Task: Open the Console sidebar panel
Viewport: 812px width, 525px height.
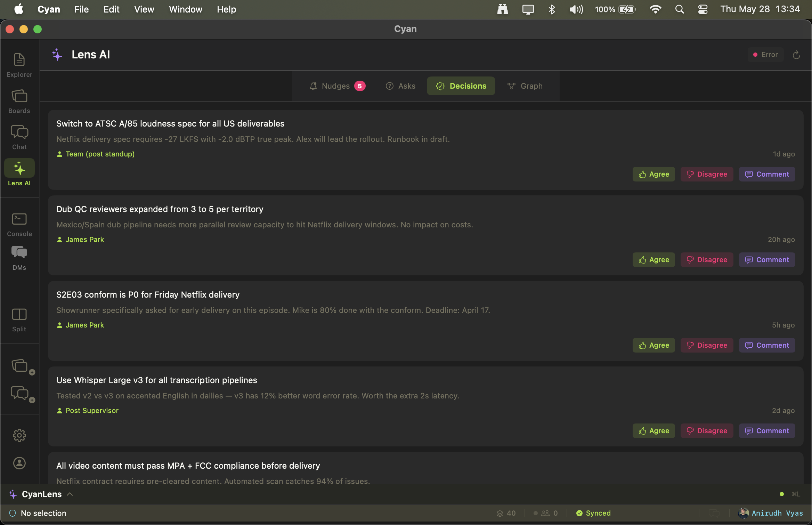Action: click(19, 225)
